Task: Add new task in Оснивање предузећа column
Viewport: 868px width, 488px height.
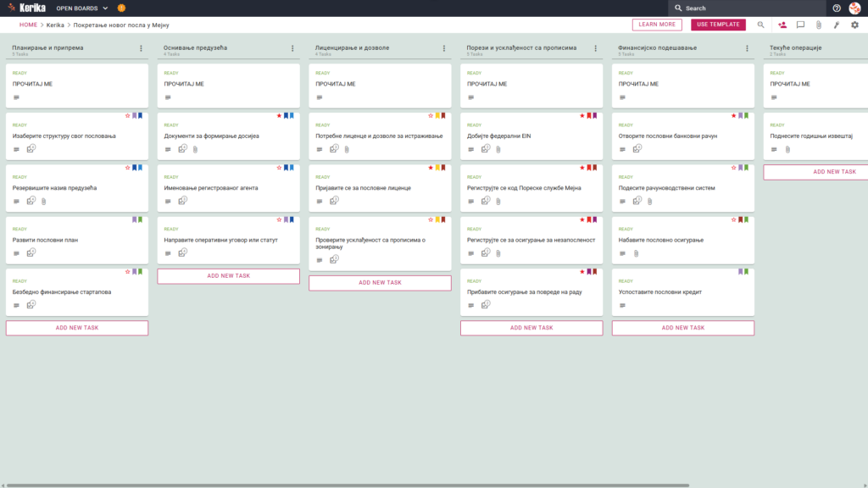Action: pyautogui.click(x=229, y=276)
